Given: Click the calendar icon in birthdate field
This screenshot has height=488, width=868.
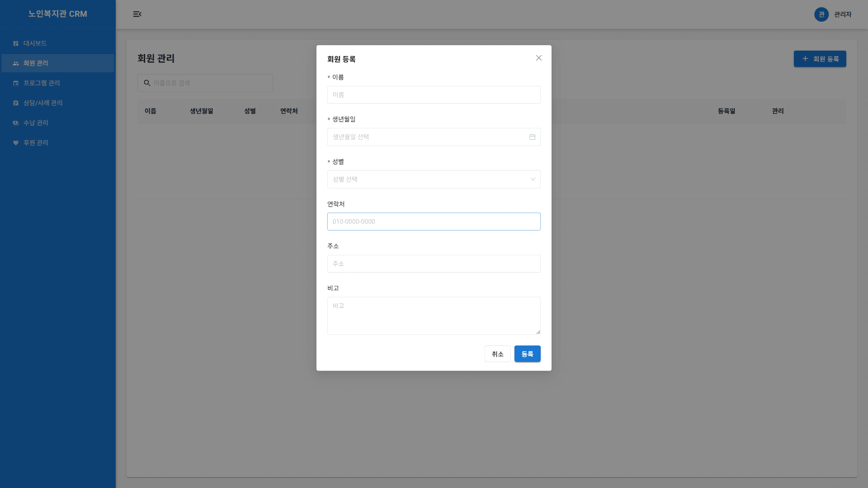Looking at the screenshot, I should 532,137.
